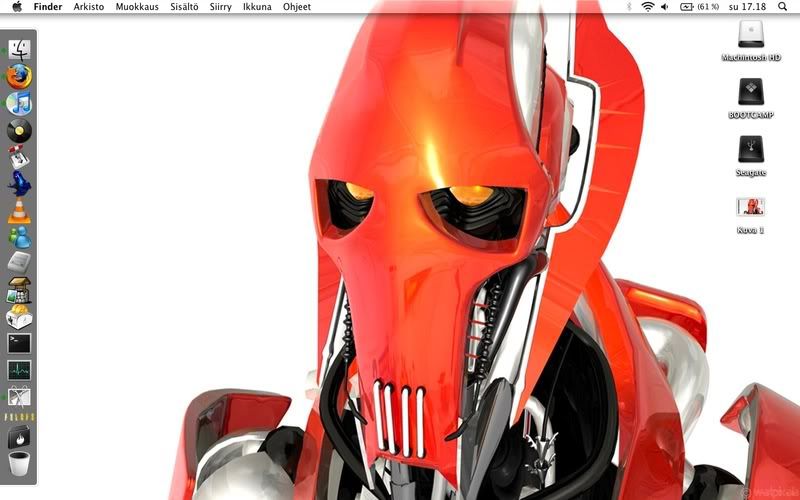Screen dimensions: 800x500
Task: Click the FOLDERS divider label in dock
Action: pos(19,417)
